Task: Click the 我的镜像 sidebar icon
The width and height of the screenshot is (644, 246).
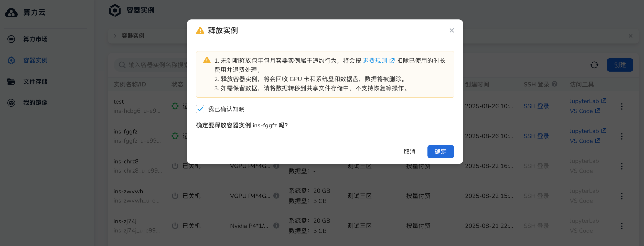Action: (11, 103)
